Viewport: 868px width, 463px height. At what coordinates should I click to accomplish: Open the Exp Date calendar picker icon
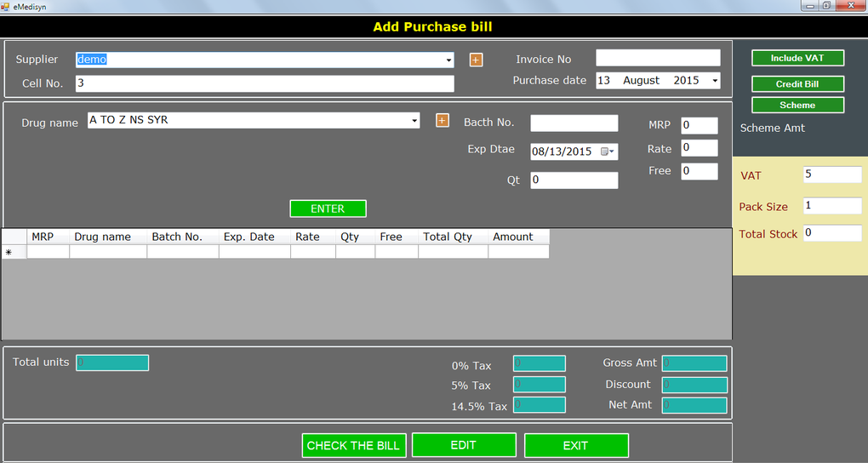[608, 151]
